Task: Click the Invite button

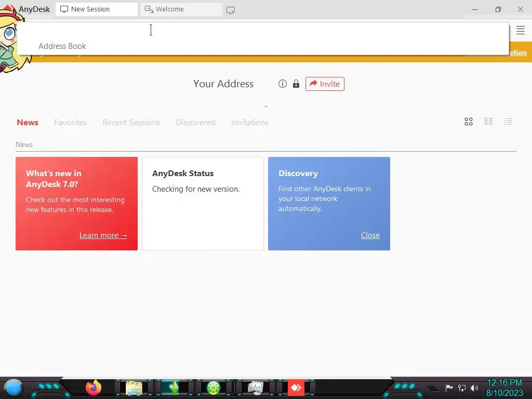Action: point(325,84)
